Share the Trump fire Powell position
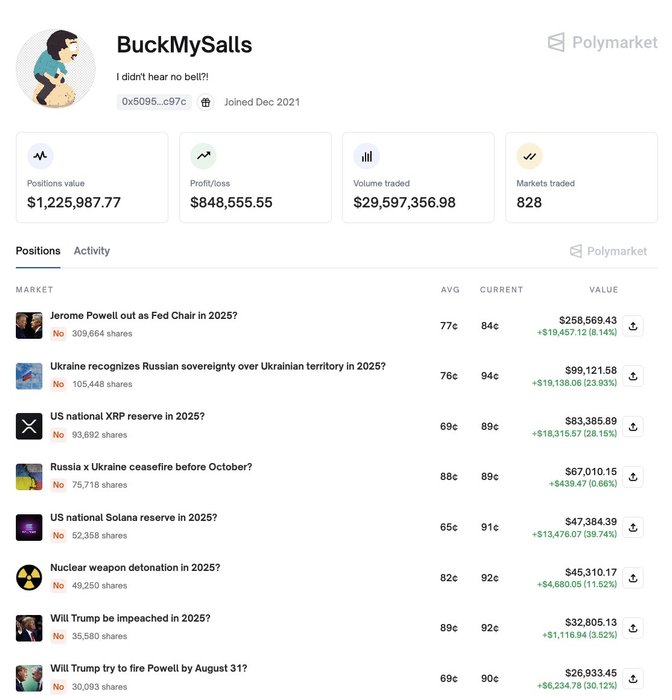 (633, 679)
